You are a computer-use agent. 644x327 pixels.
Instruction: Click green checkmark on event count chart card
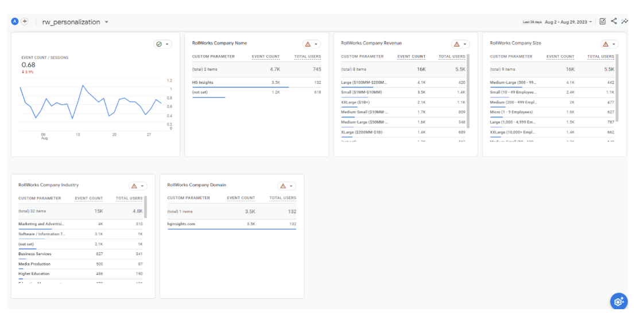[160, 44]
